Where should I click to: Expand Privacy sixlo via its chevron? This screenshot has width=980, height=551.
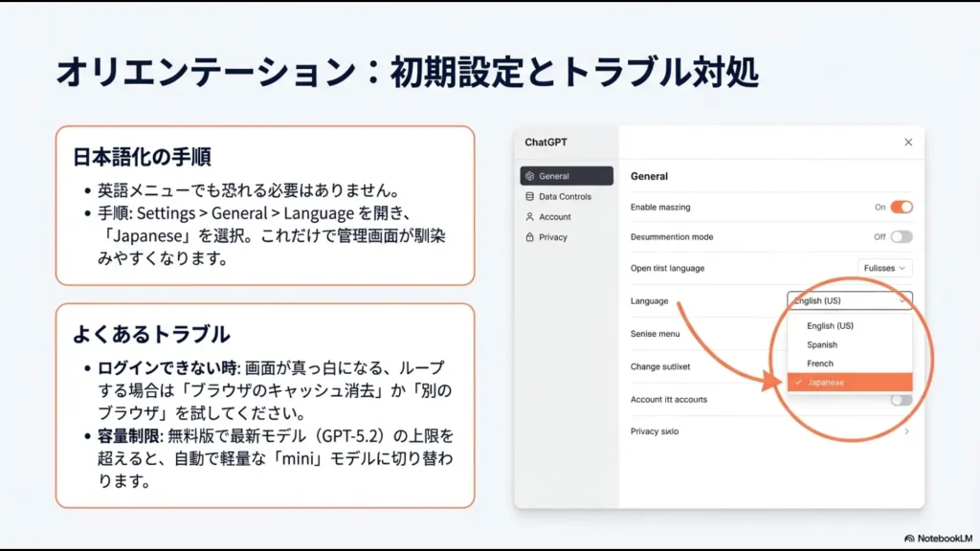point(907,430)
